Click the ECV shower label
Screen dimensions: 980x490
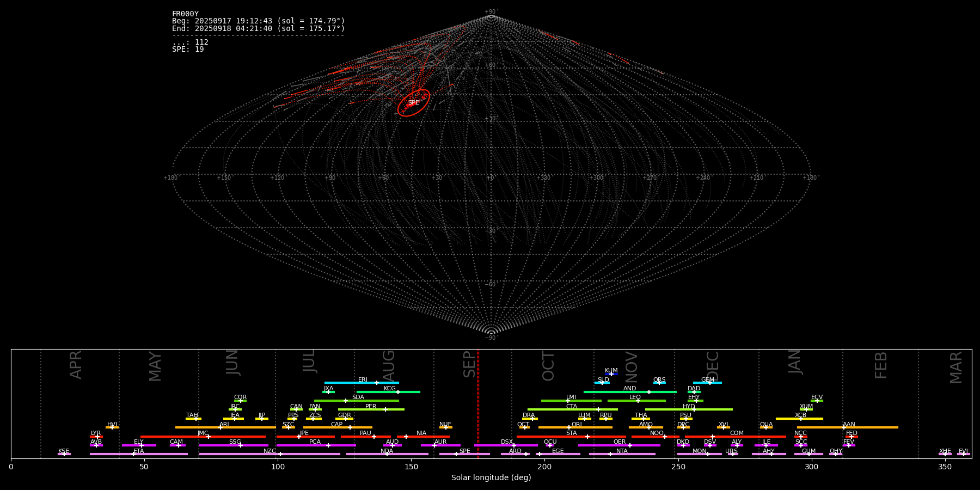coord(817,397)
